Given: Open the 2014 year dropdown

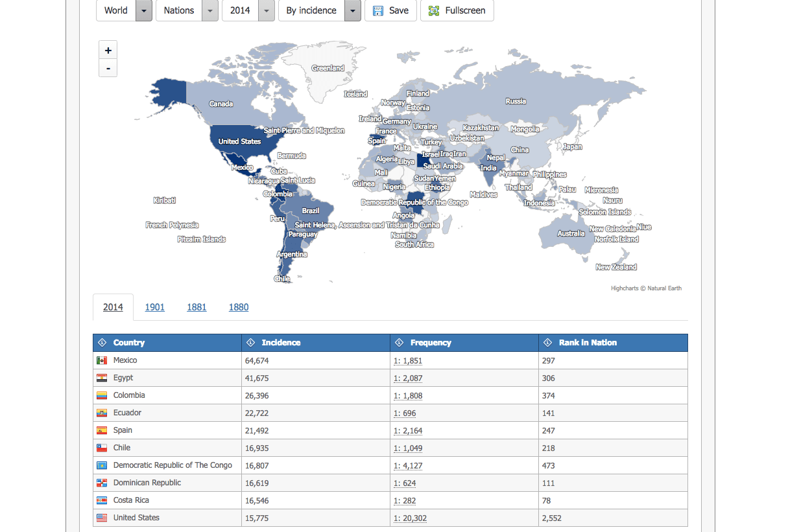Looking at the screenshot, I should (266, 10).
